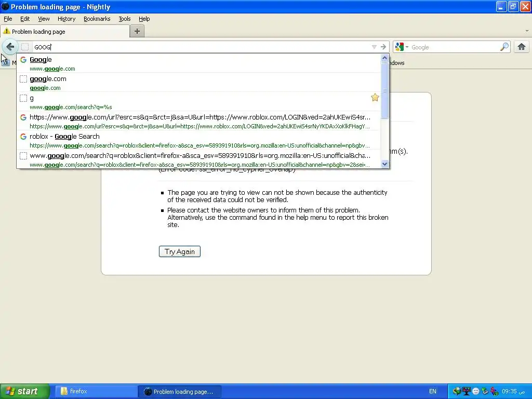
Task: Click into the Google search box
Action: (x=454, y=47)
